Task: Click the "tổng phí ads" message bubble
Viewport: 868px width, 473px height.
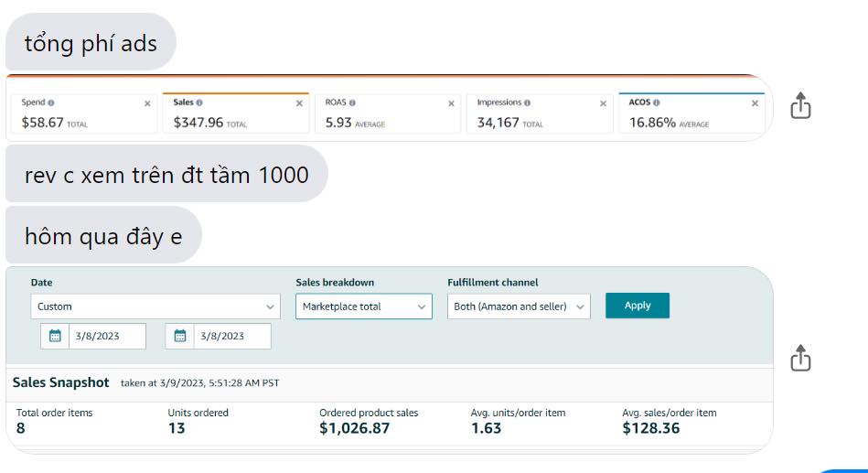Action: coord(91,42)
